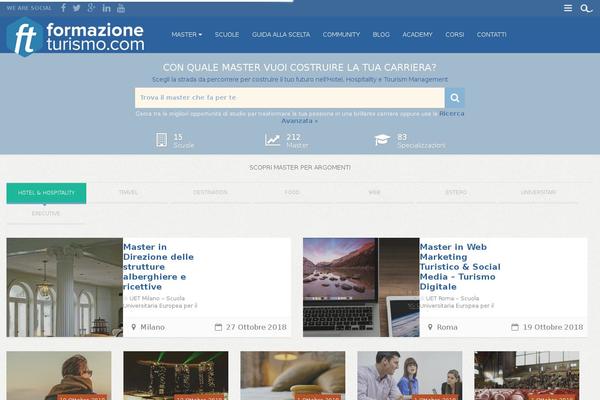Click the Scuole building icon
Viewport: 600px width, 400px height.
click(x=161, y=140)
